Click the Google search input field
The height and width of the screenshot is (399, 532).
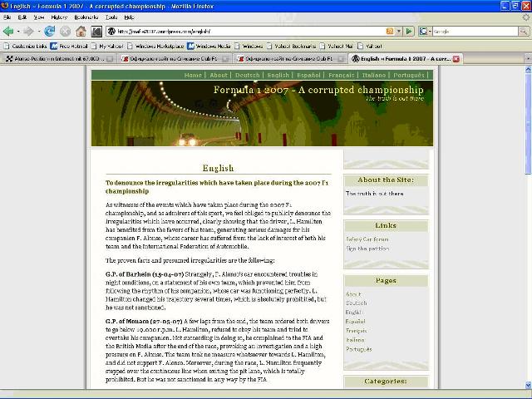tap(475, 32)
